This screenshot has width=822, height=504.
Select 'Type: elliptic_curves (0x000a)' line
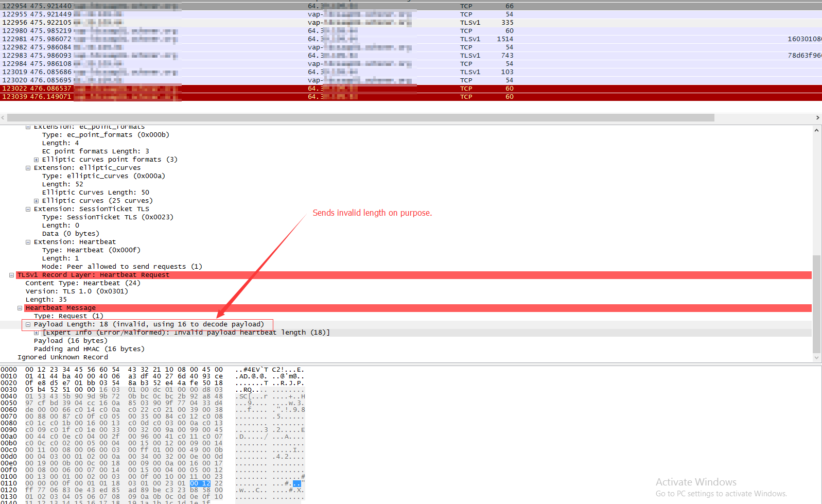(103, 176)
